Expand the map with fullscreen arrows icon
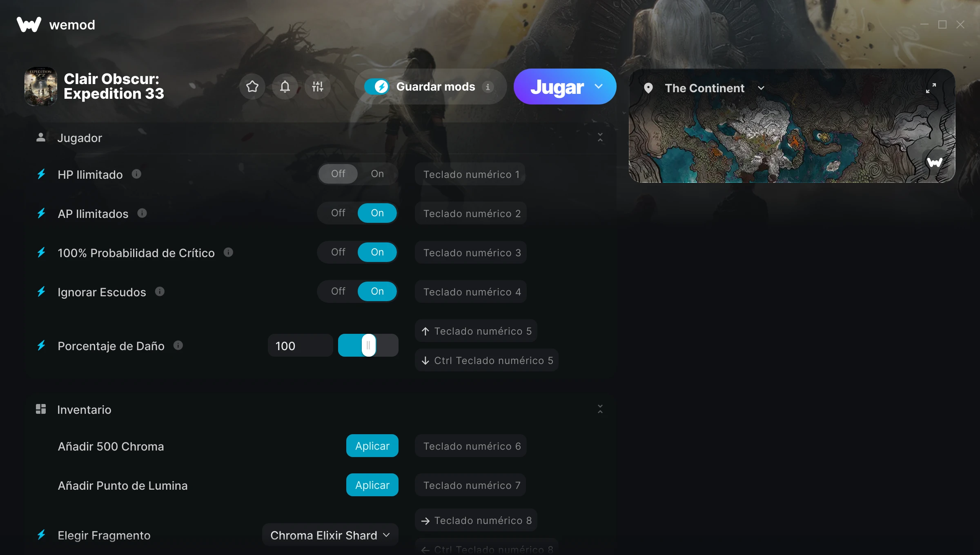Viewport: 980px width, 555px height. click(931, 88)
